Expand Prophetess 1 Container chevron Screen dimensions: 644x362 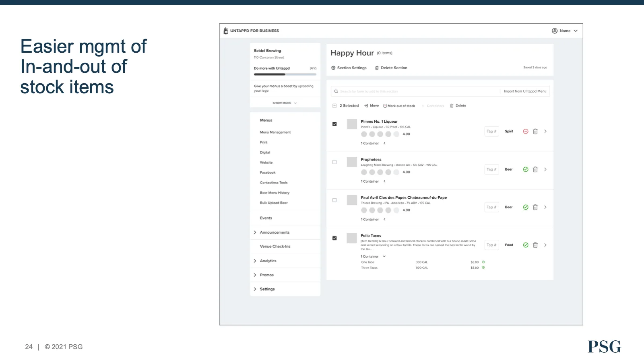point(384,181)
